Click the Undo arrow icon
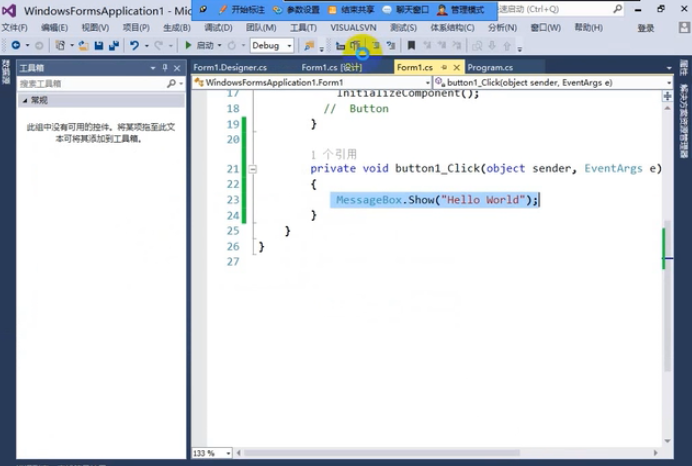692x466 pixels. tap(134, 45)
